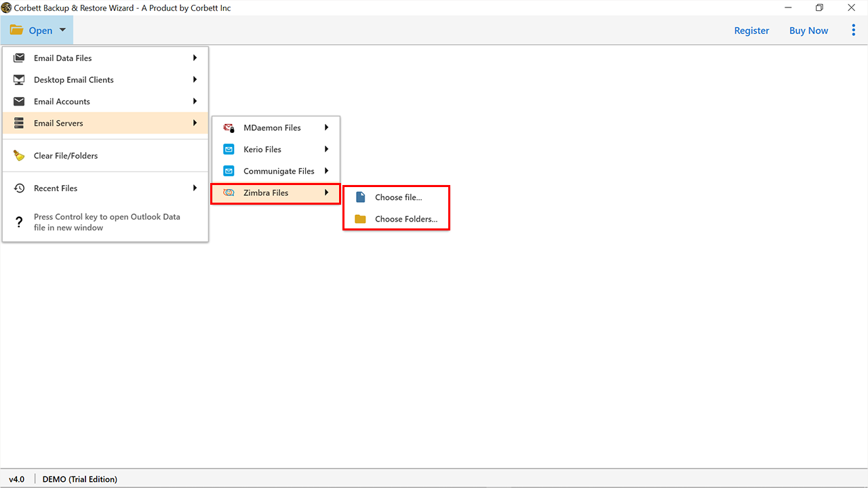Click the v4.0 version label
868x488 pixels.
16,479
